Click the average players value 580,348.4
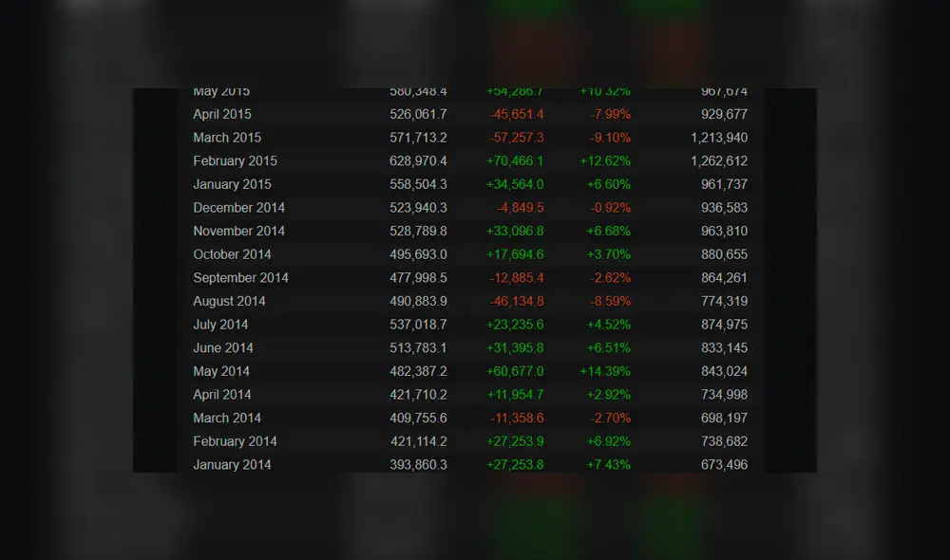 click(x=418, y=90)
